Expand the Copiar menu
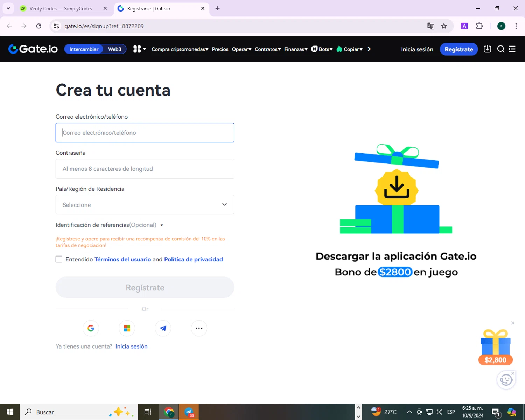525x420 pixels. (x=350, y=49)
